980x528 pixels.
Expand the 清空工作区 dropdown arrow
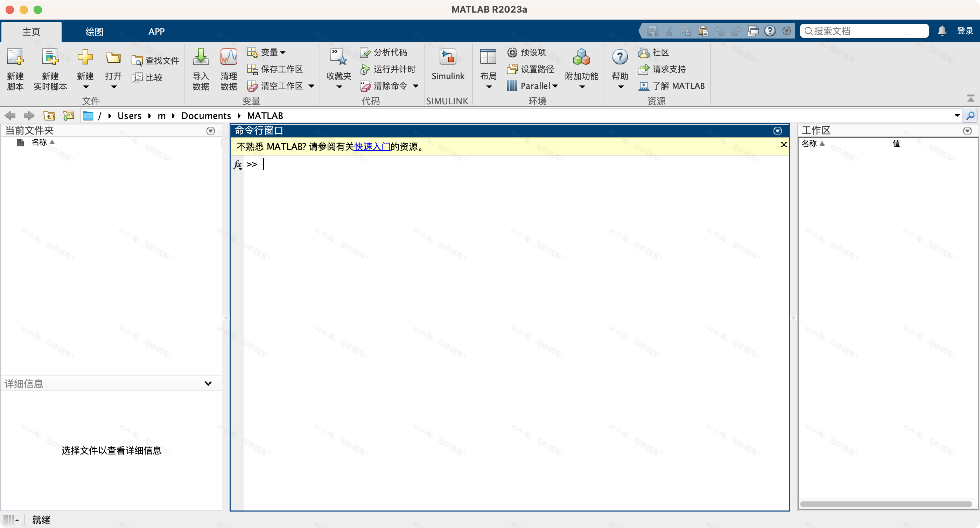coord(311,86)
